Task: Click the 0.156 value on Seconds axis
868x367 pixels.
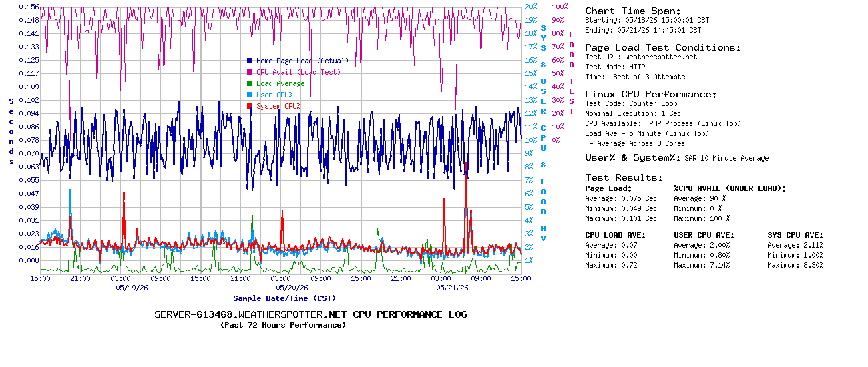Action: point(29,7)
